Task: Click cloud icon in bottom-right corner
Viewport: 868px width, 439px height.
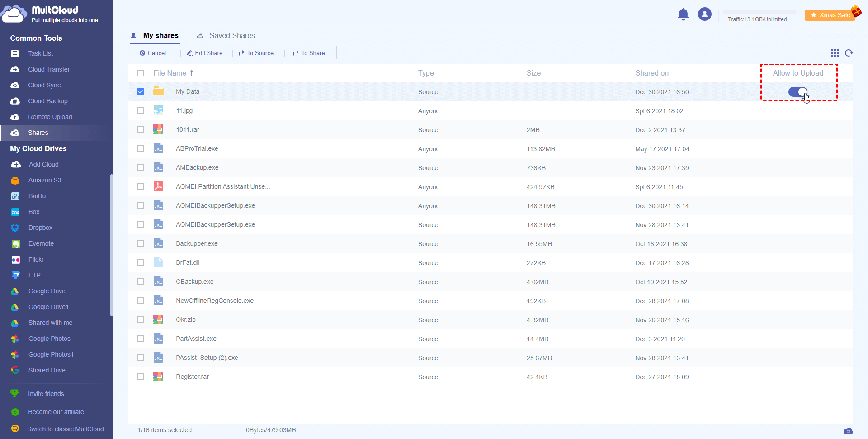Action: (848, 431)
